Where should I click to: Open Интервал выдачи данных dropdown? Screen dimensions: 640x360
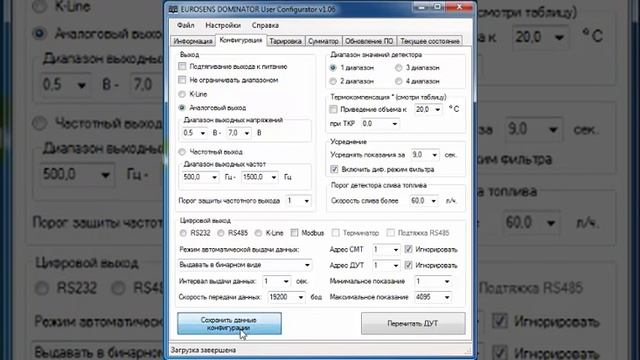point(277,281)
